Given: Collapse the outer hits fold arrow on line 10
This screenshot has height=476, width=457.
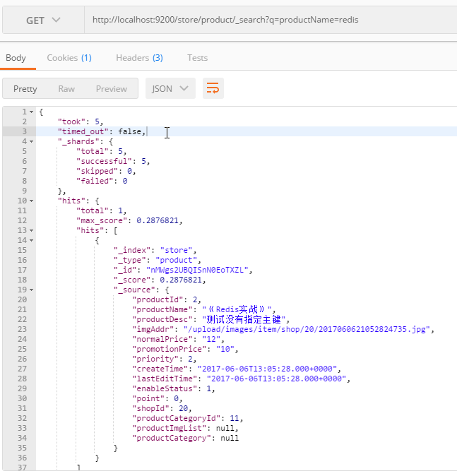Looking at the screenshot, I should (x=32, y=201).
